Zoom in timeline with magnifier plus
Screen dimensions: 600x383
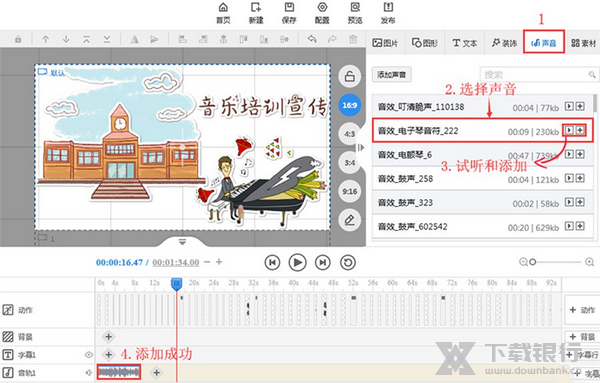coord(589,262)
